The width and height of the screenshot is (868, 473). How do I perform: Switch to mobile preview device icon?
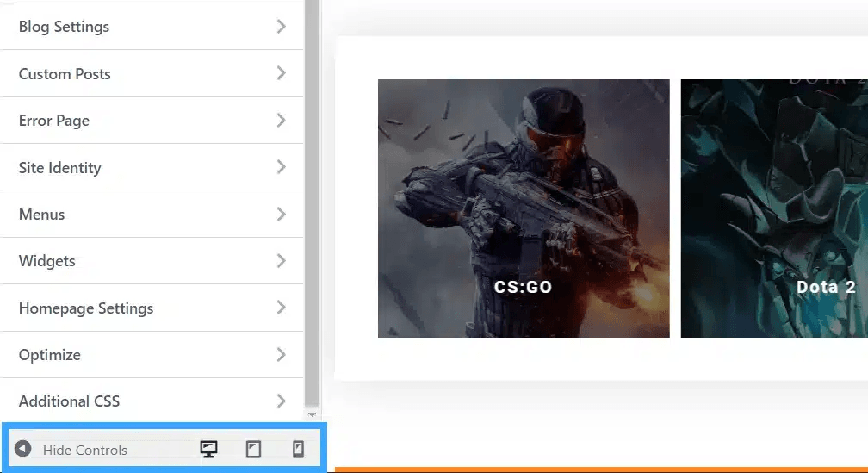298,449
